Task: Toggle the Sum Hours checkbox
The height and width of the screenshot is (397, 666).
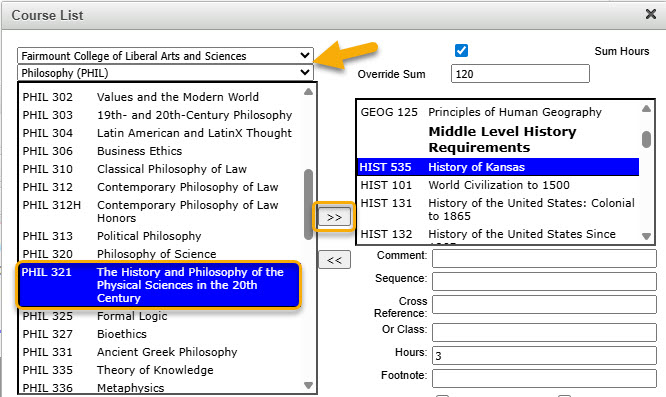Action: pyautogui.click(x=461, y=51)
